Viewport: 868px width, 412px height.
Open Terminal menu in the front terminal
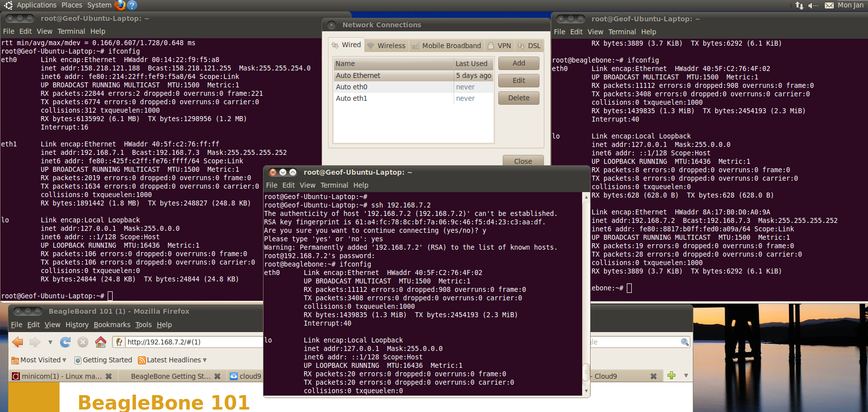[x=334, y=185]
